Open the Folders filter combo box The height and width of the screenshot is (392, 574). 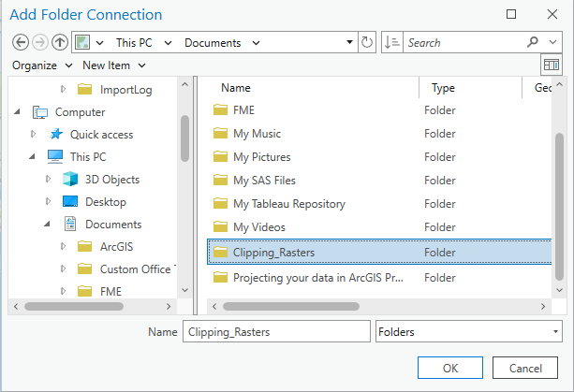[x=469, y=331]
